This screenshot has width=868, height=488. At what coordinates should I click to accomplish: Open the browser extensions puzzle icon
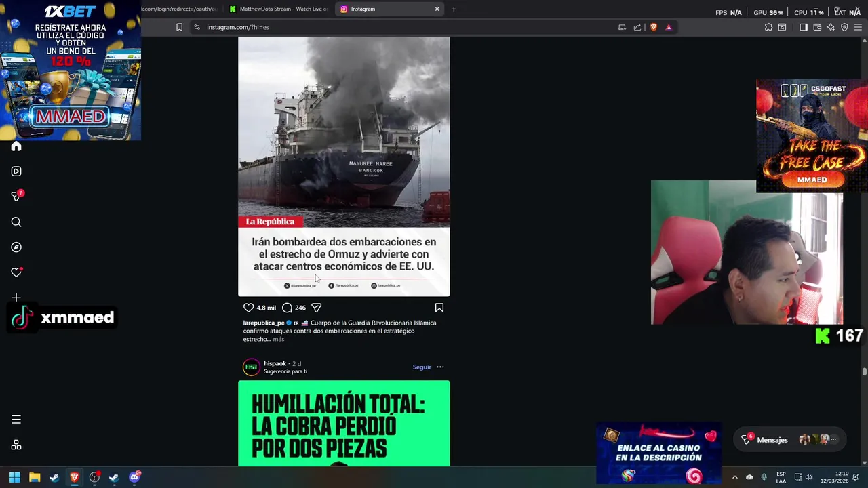(x=768, y=27)
